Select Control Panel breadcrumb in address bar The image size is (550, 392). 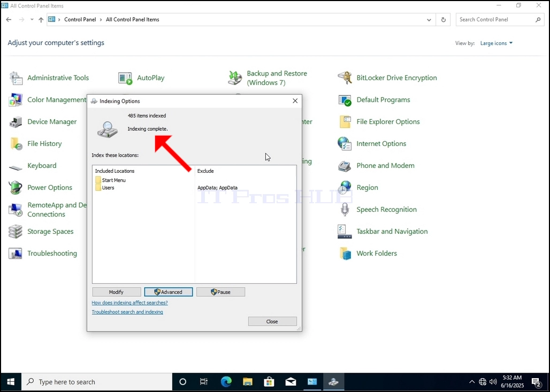80,20
